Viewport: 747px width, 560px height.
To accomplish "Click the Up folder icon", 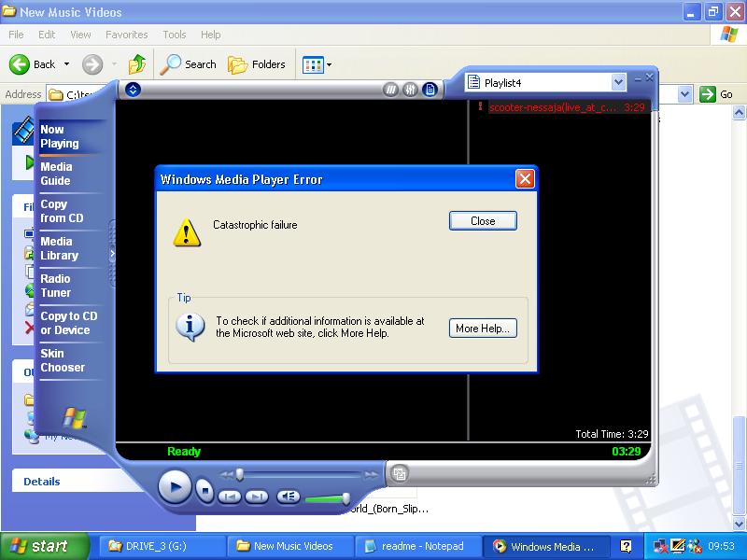I will 137,63.
